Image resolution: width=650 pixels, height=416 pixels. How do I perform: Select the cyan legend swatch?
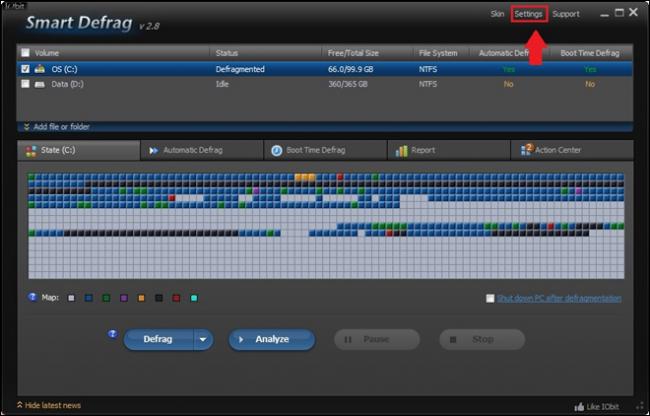coord(194,298)
